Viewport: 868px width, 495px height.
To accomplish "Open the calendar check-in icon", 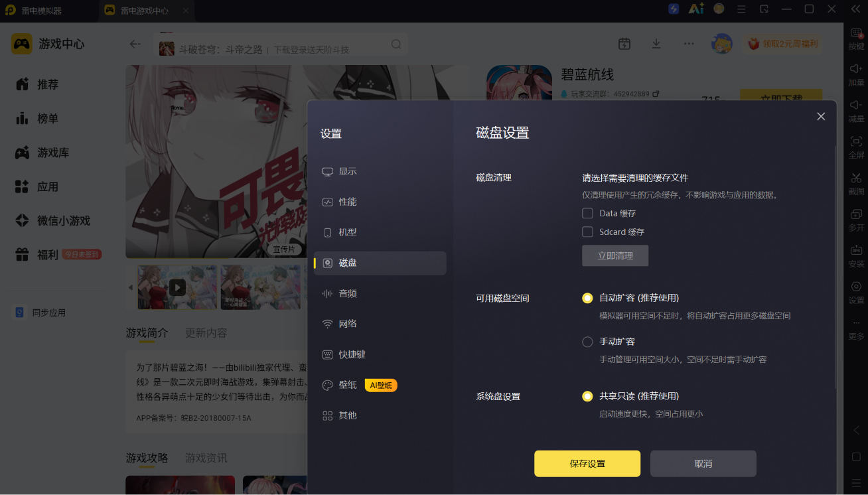I will pos(624,44).
